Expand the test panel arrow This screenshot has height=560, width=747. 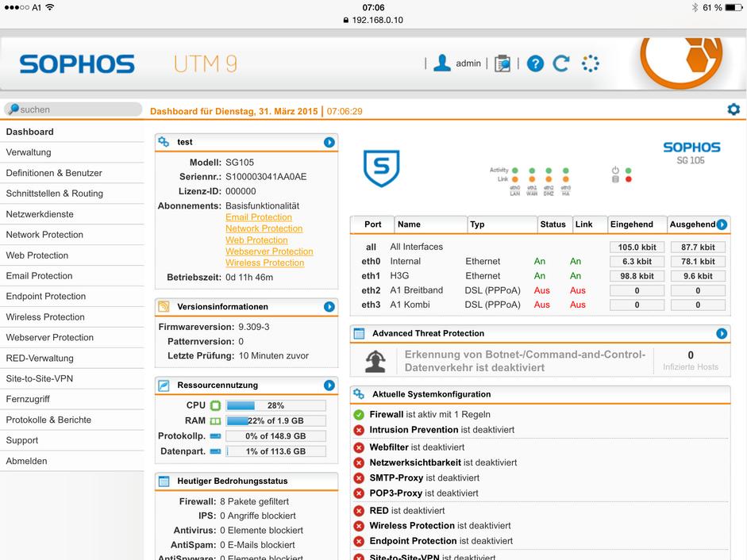[x=329, y=143]
